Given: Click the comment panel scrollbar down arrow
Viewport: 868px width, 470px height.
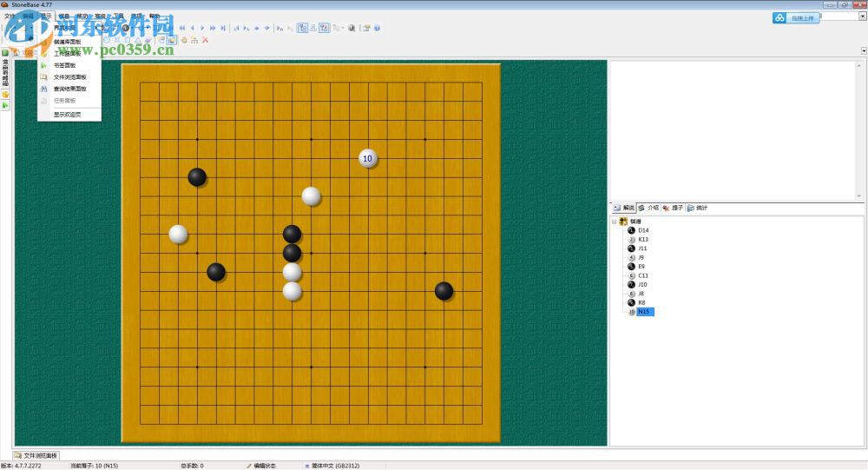Looking at the screenshot, I should tap(859, 196).
